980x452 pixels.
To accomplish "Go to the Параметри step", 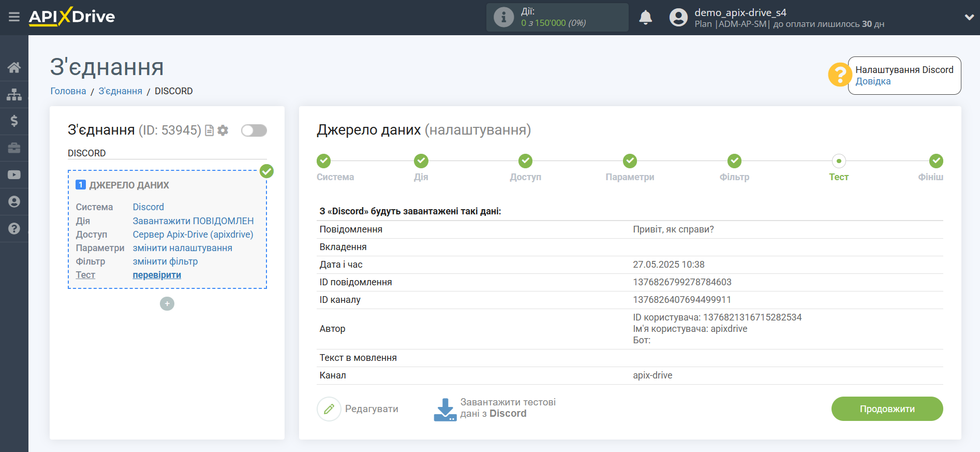I will pyautogui.click(x=630, y=161).
